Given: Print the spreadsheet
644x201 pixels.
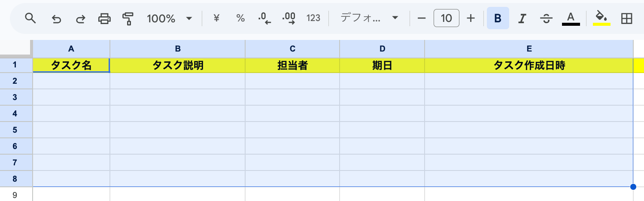Looking at the screenshot, I should coord(104,18).
